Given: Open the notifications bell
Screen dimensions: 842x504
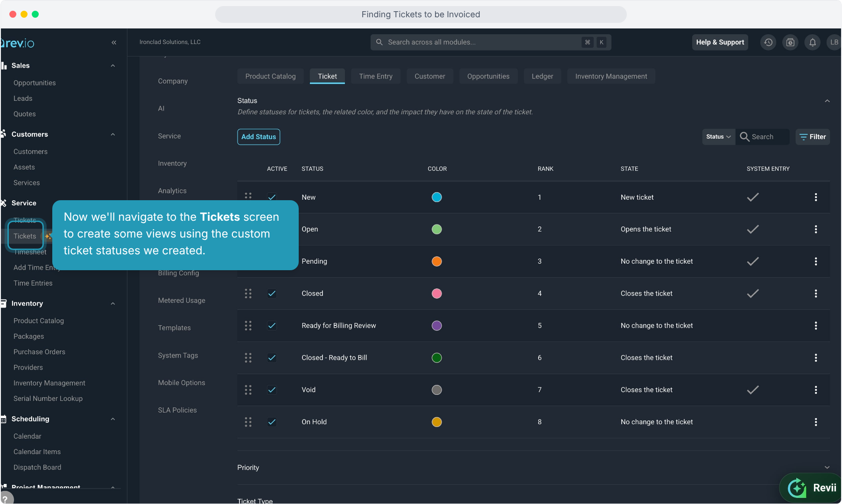Looking at the screenshot, I should pyautogui.click(x=813, y=42).
